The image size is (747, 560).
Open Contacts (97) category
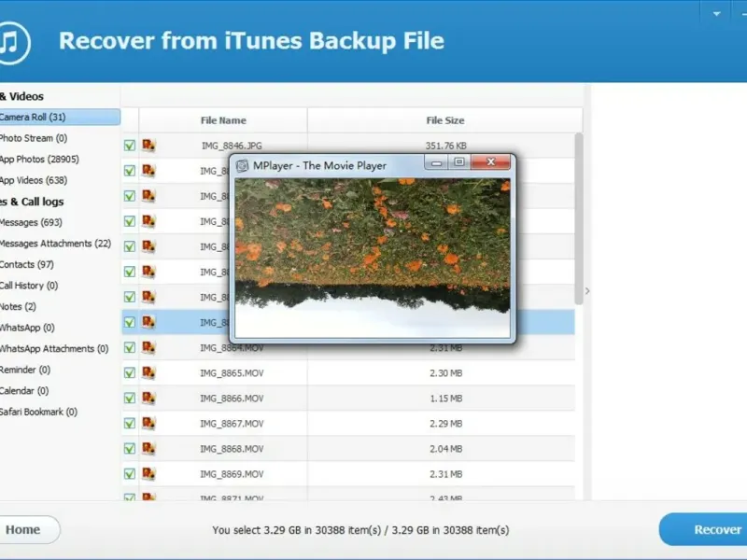27,264
